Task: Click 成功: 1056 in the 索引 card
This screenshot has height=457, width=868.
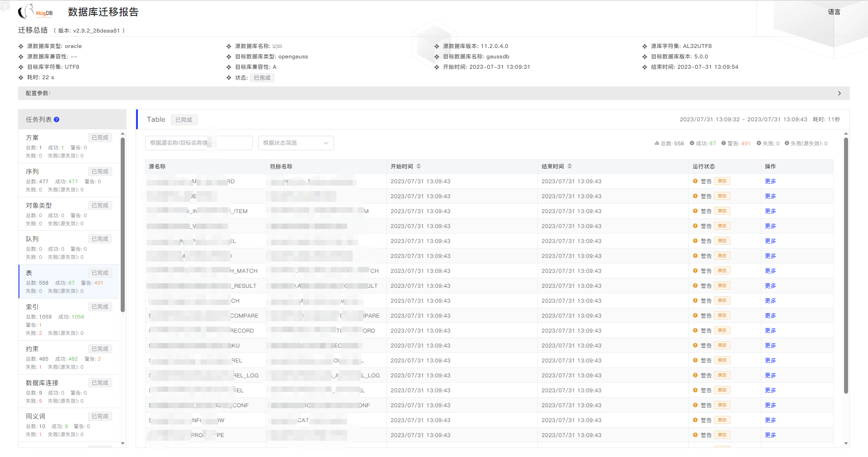Action: point(71,317)
